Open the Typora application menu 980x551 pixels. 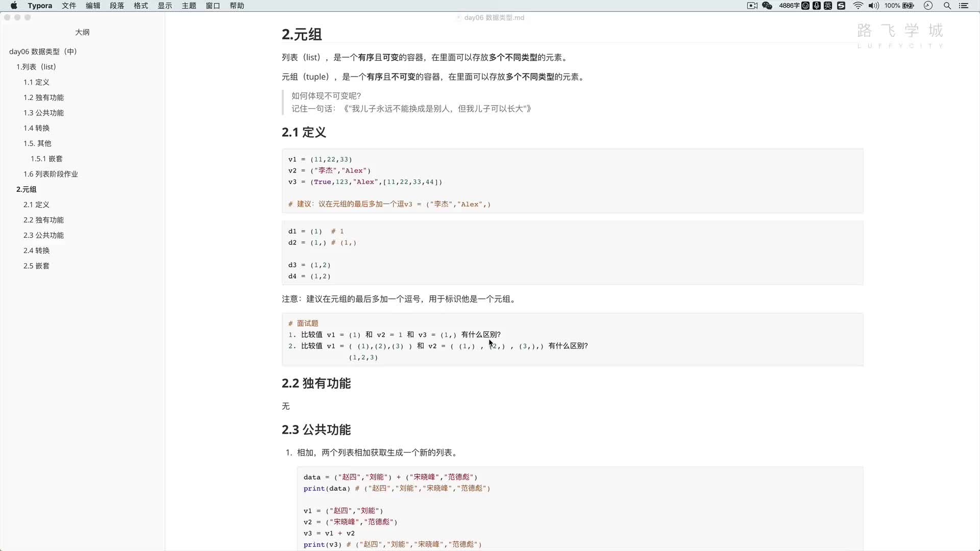[40, 6]
